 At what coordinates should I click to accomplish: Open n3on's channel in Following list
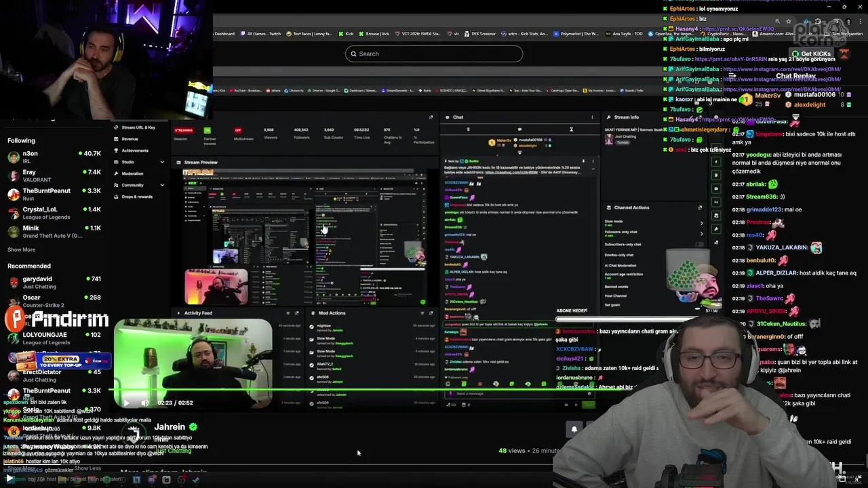pos(54,157)
